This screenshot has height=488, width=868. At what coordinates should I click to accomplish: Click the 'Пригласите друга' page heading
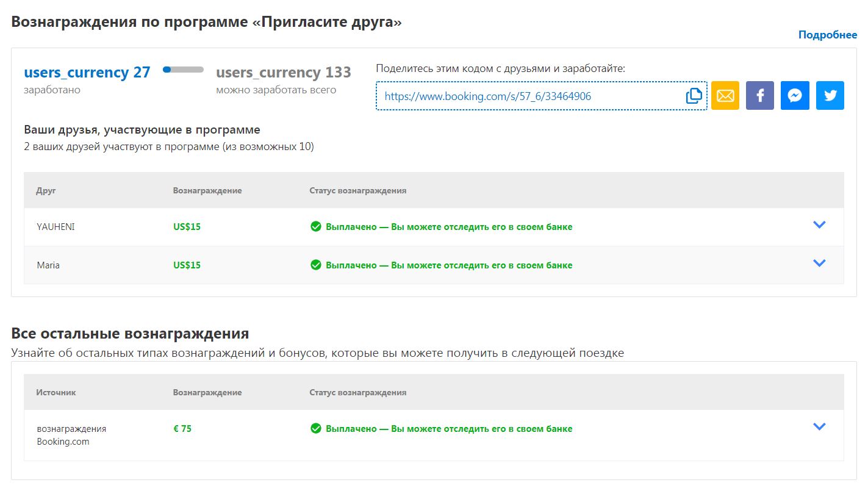(x=207, y=23)
